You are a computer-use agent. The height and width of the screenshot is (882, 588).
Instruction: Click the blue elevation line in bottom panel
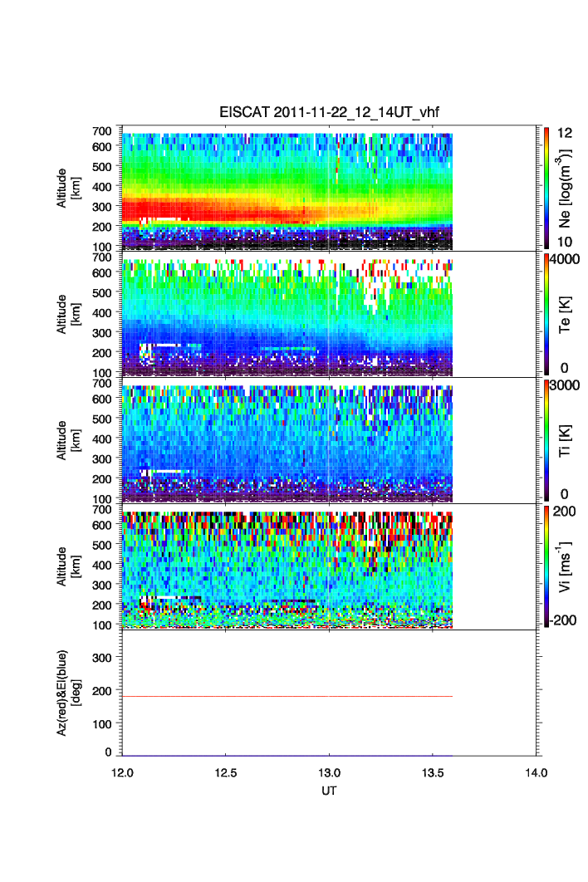(x=287, y=756)
